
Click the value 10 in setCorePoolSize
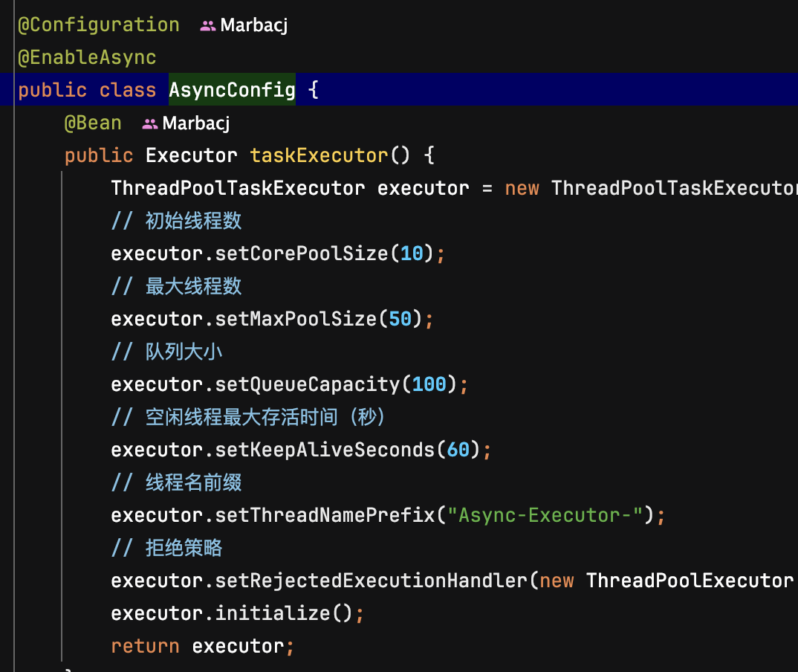tap(412, 254)
